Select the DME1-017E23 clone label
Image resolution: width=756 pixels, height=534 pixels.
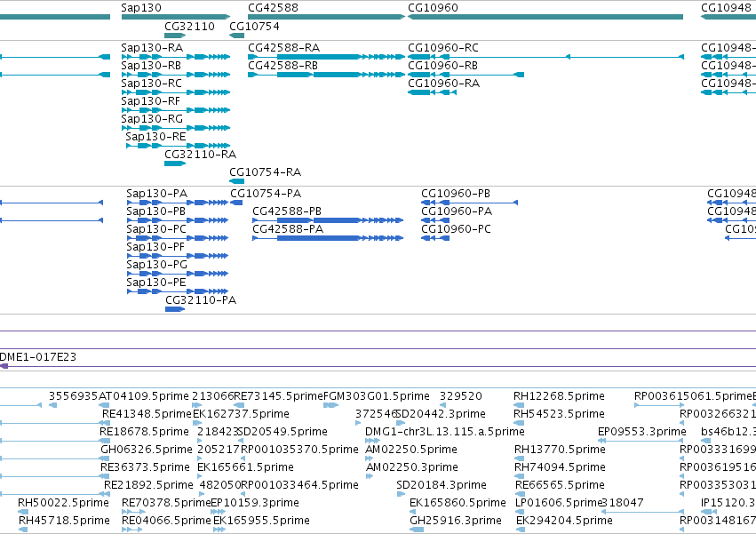point(38,357)
